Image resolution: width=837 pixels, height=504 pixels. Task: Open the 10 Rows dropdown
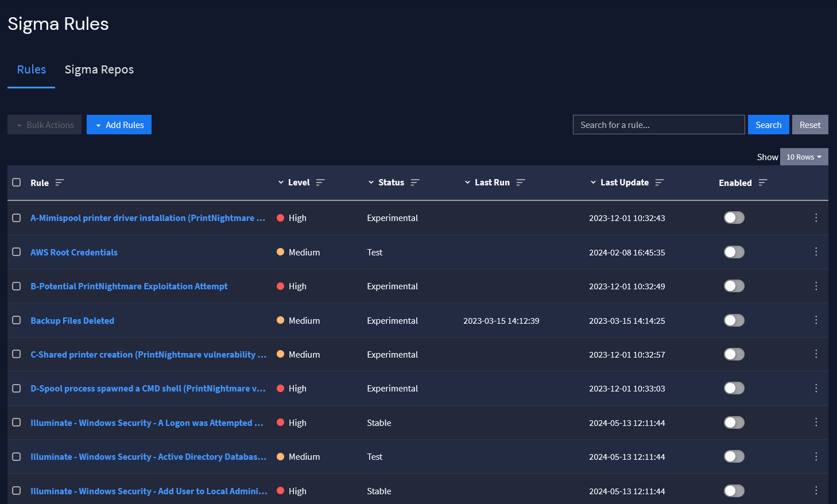(x=804, y=157)
